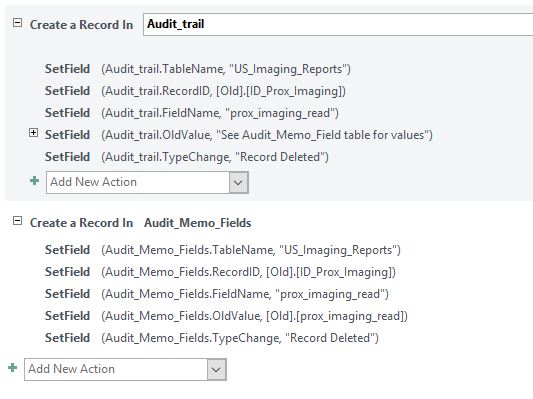Select SetField Audit_trail.TypeChange Record Deleted action

[x=187, y=157]
